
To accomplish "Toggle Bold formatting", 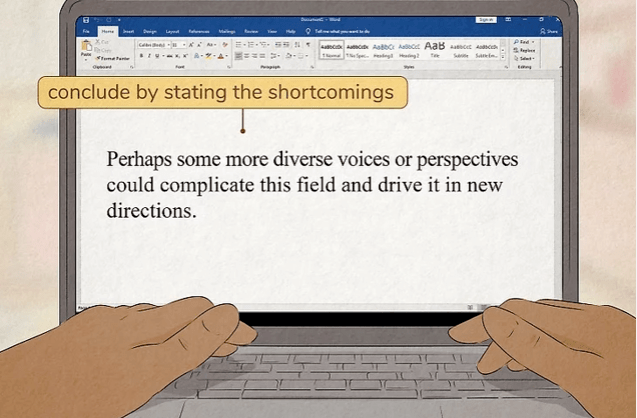I will click(141, 56).
